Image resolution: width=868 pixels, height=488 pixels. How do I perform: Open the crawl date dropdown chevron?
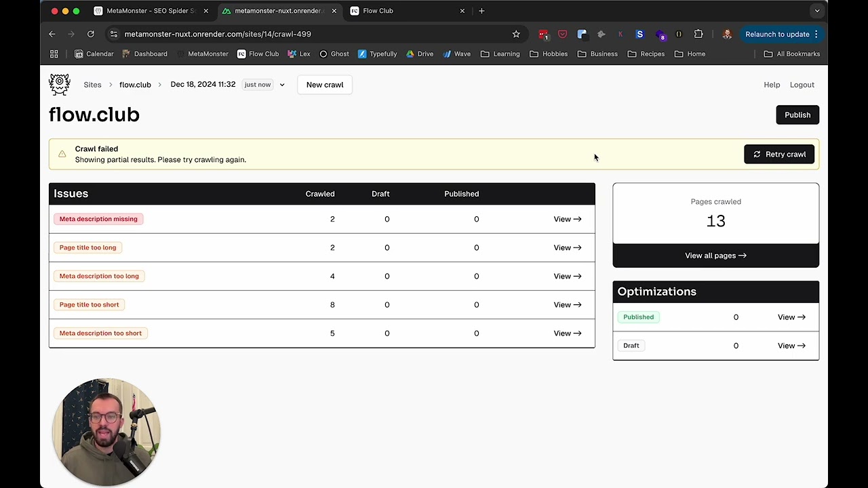[x=282, y=85]
